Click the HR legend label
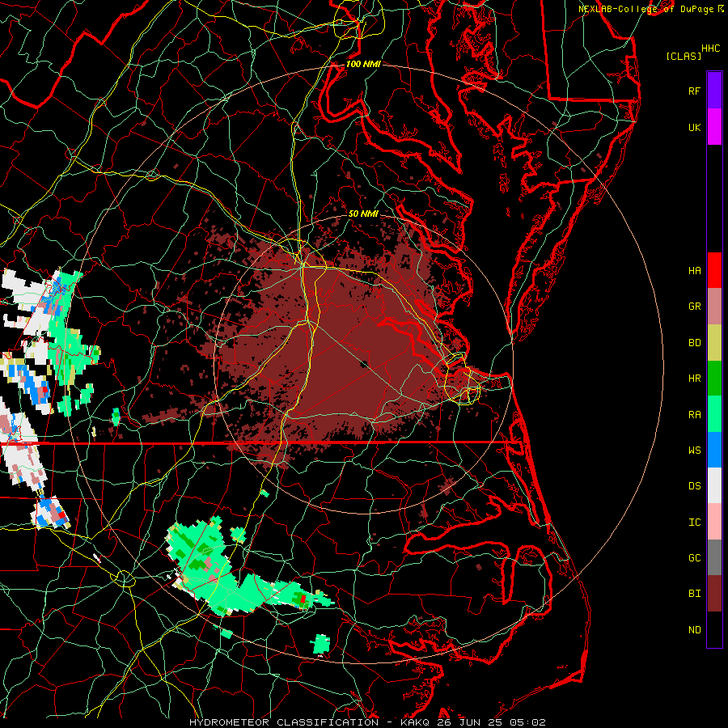Image resolution: width=728 pixels, height=728 pixels. [694, 379]
